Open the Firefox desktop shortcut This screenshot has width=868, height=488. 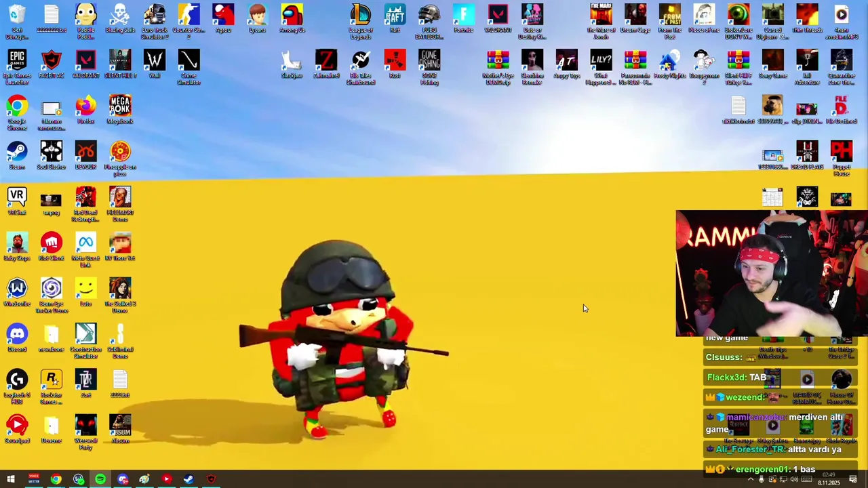click(x=85, y=110)
